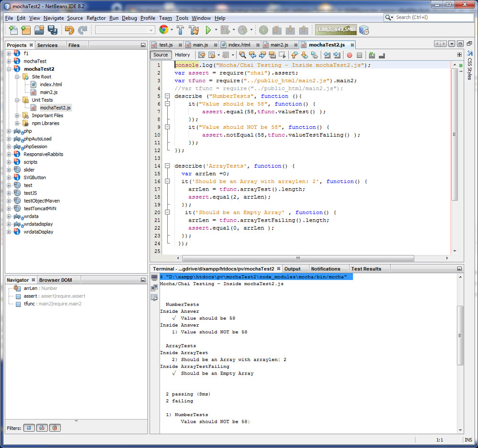Toggle Source view button

click(x=161, y=55)
